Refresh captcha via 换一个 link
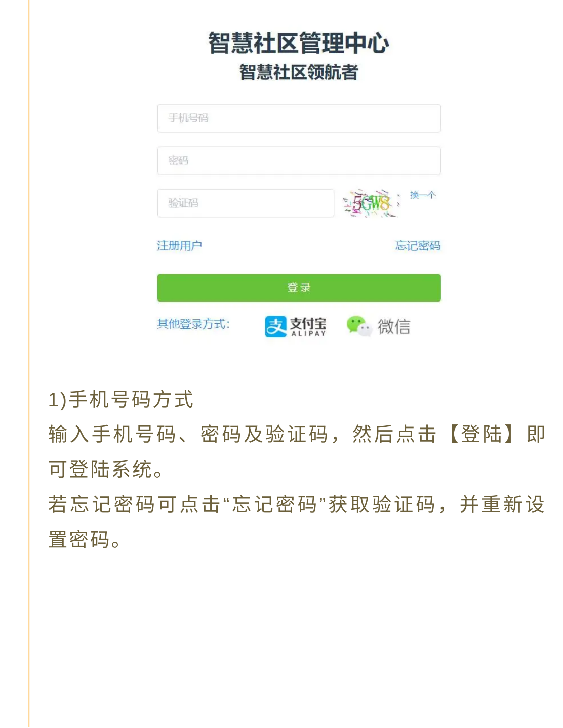563x728 pixels. (x=423, y=195)
